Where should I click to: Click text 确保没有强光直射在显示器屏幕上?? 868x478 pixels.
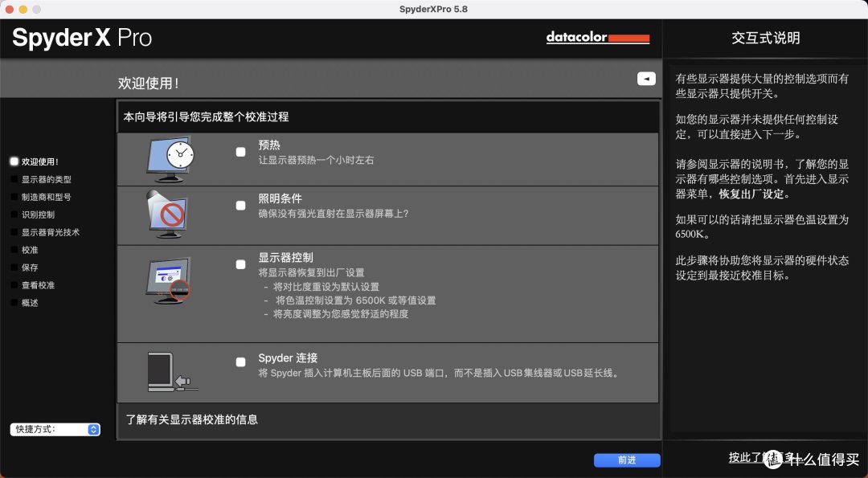[x=334, y=214]
